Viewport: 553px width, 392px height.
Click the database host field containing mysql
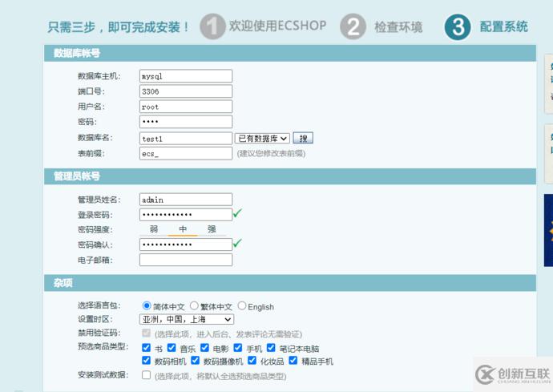tap(186, 76)
